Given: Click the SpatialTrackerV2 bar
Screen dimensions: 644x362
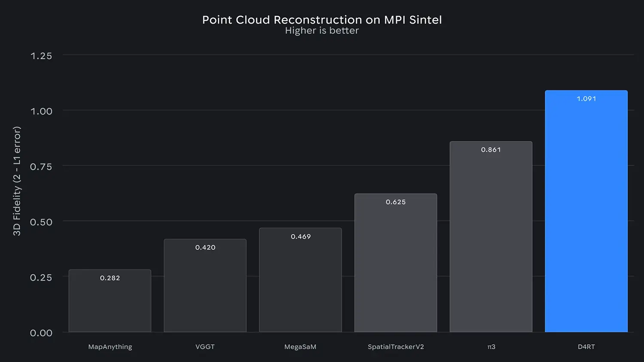Looking at the screenshot, I should (x=395, y=266).
